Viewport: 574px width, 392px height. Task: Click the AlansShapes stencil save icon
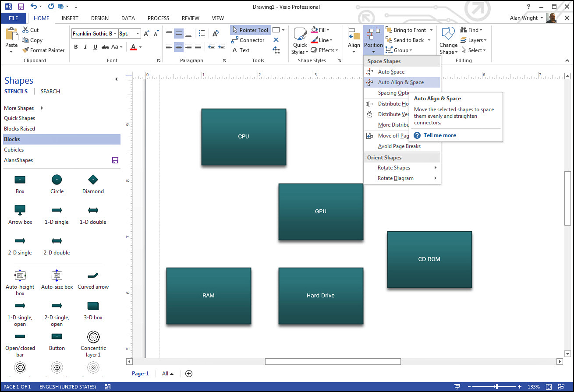(115, 160)
